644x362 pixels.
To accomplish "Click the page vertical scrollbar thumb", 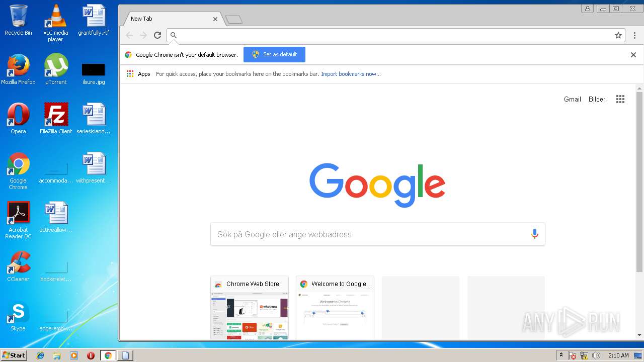I will click(639, 182).
